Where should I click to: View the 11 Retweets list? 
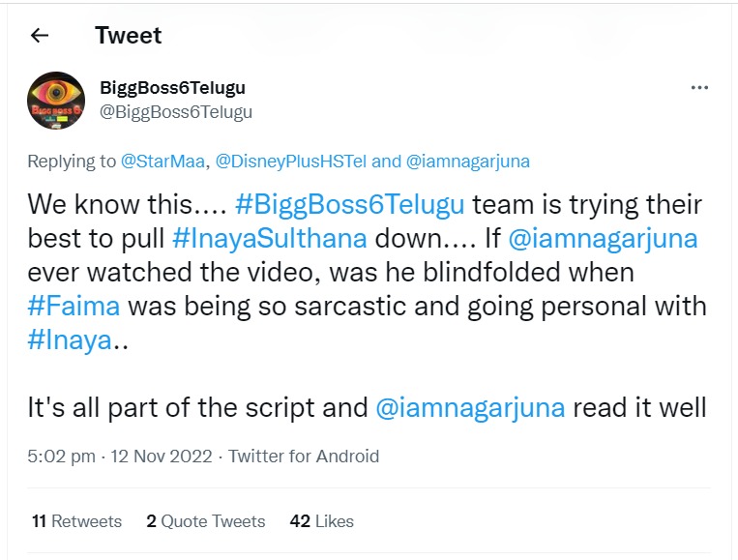click(77, 521)
